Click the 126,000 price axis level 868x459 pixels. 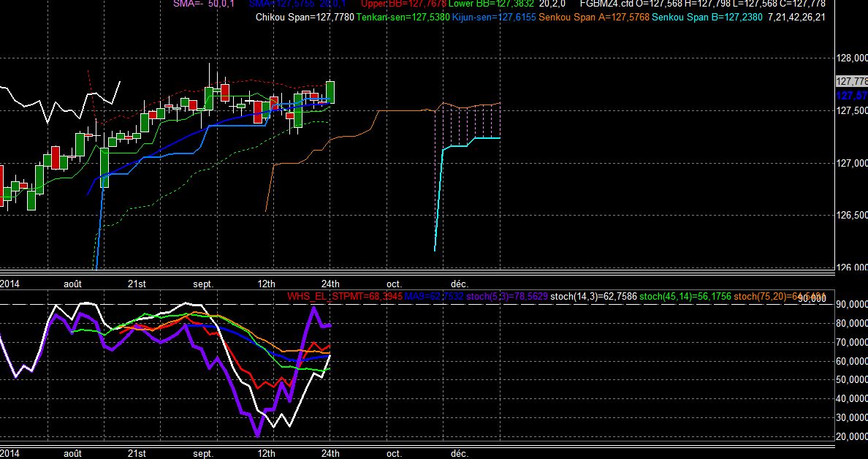coord(851,268)
